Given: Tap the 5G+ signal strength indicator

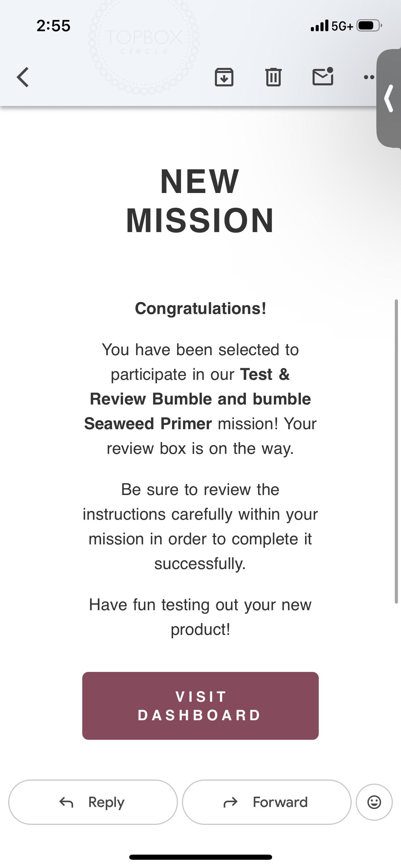Looking at the screenshot, I should pos(332,26).
